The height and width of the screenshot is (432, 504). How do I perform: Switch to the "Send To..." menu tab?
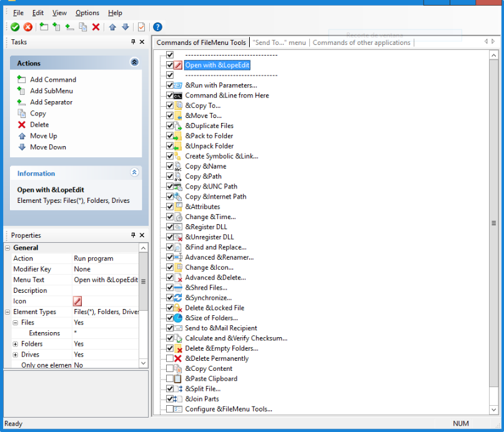(279, 42)
